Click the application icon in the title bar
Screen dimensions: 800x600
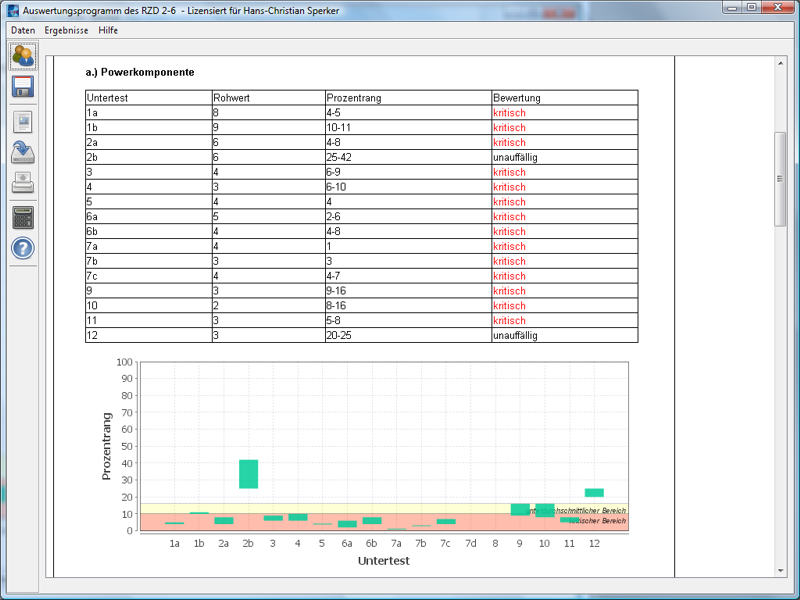point(11,8)
